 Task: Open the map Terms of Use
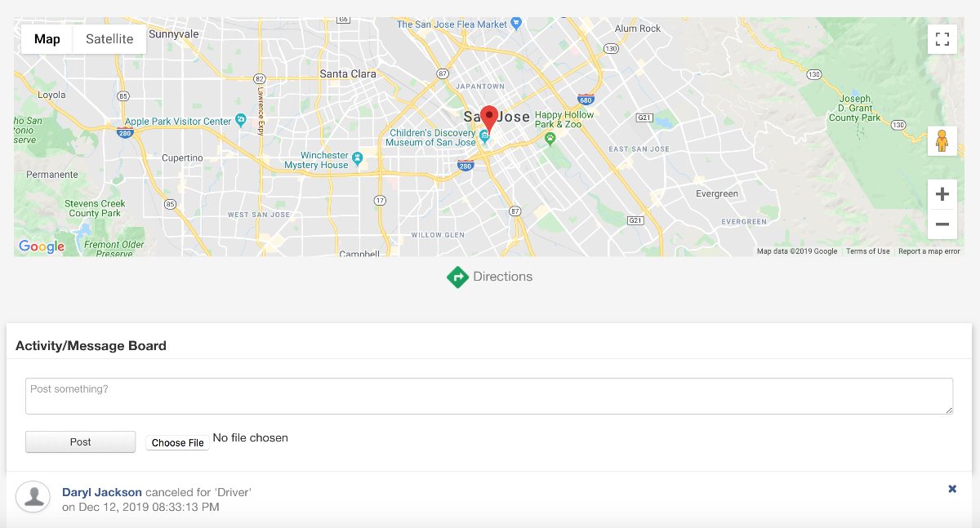[x=868, y=251]
